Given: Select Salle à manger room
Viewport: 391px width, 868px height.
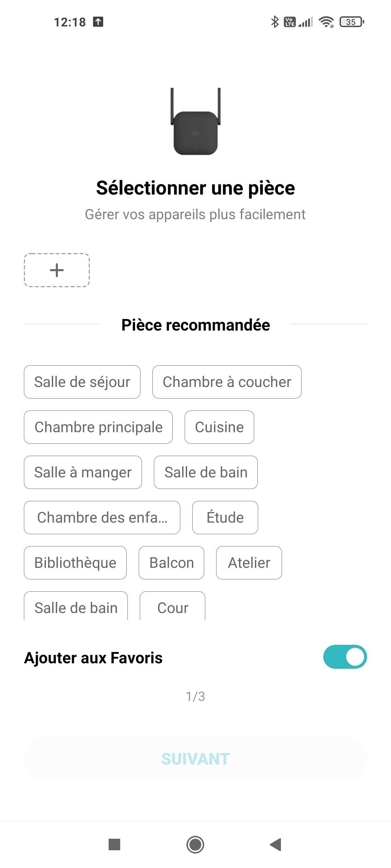Looking at the screenshot, I should (x=83, y=472).
